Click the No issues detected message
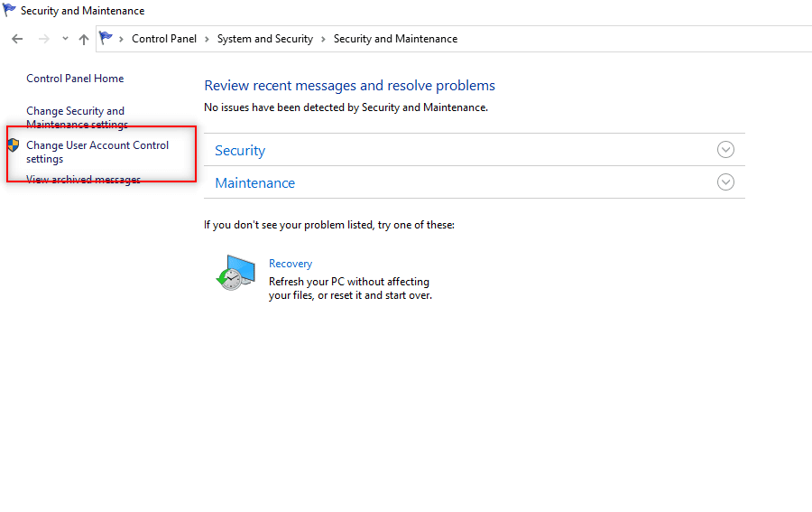Screen dimensions: 812x512 point(346,107)
